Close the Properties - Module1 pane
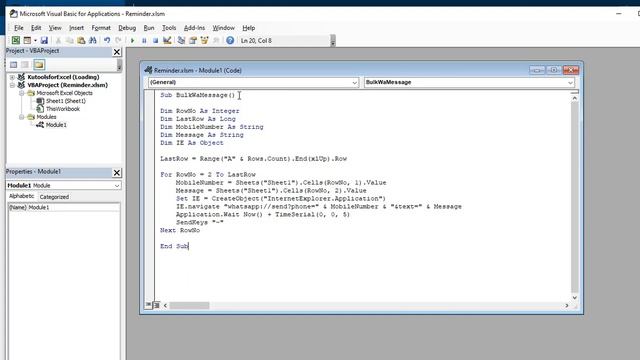This screenshot has height=360, width=640. coord(117,173)
